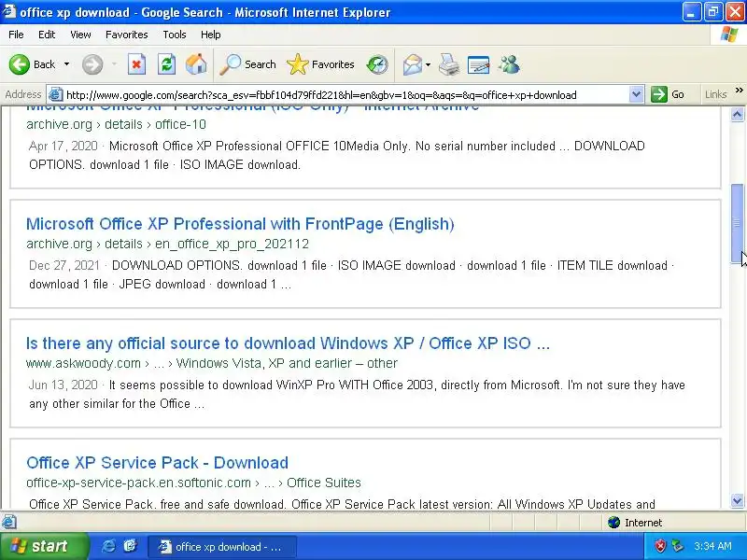The width and height of the screenshot is (747, 560).
Task: Click the vertical scrollbar down arrow
Action: tap(737, 500)
